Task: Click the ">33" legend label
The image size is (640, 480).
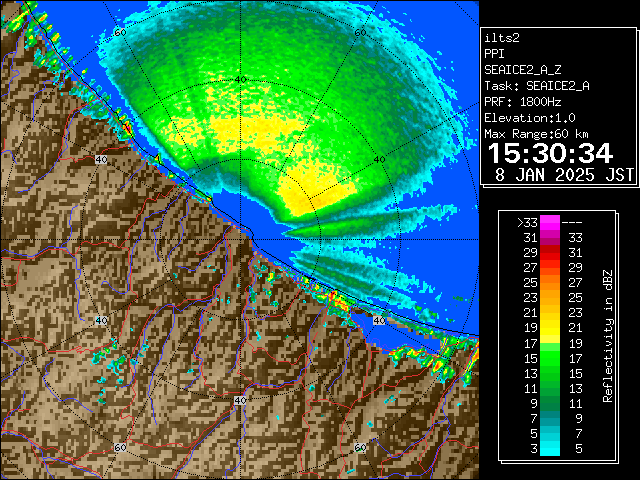Action: click(x=527, y=222)
